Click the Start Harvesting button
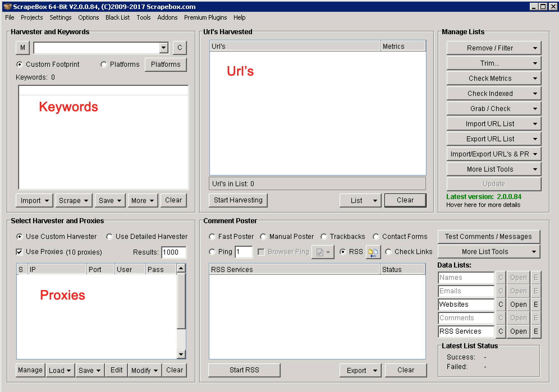Screen dimensions: 559x392 238,200
